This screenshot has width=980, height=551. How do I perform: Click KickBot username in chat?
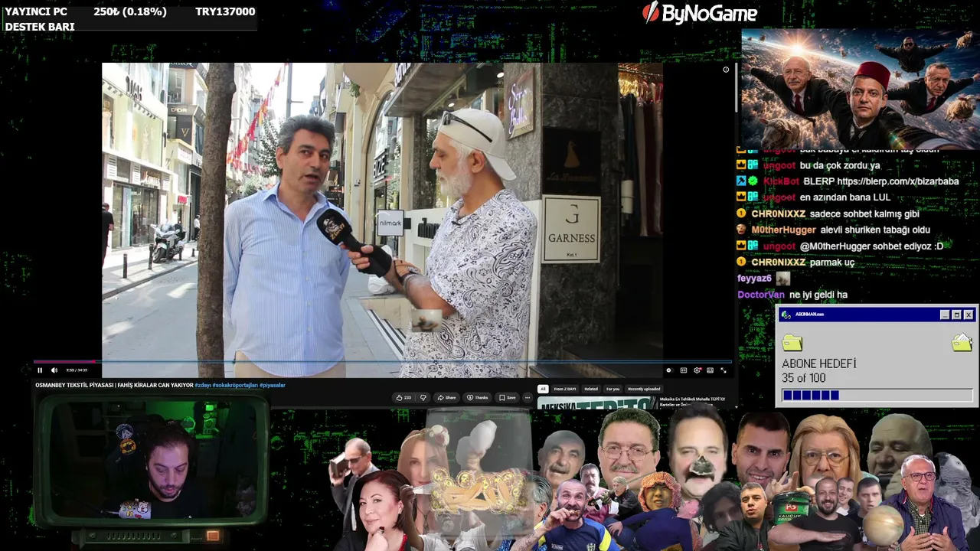781,181
